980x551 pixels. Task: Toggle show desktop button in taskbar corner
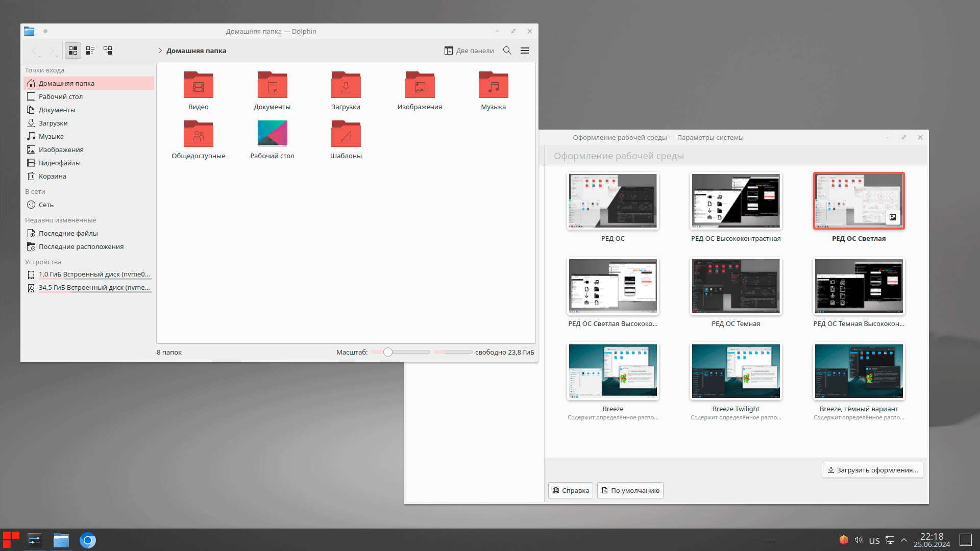coord(965,540)
